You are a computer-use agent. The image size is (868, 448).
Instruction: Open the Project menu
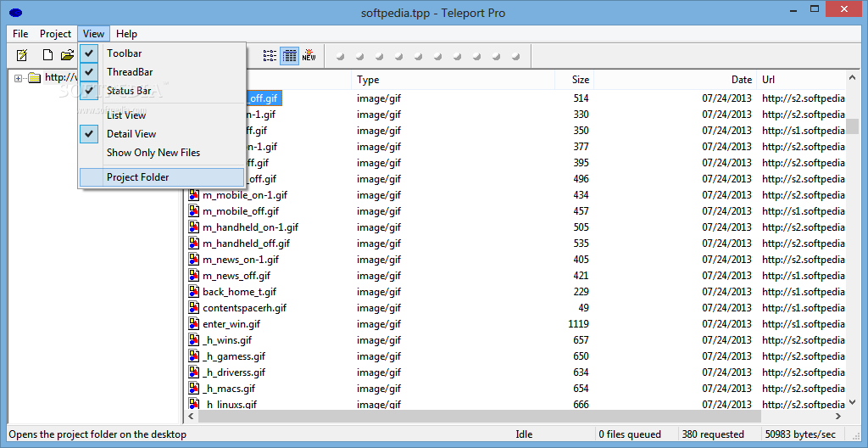click(x=55, y=34)
